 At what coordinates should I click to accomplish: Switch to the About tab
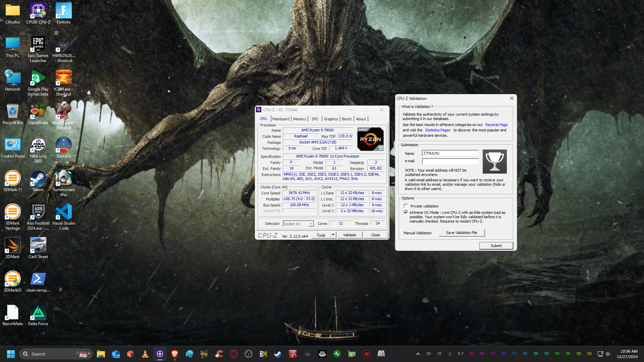pos(361,119)
